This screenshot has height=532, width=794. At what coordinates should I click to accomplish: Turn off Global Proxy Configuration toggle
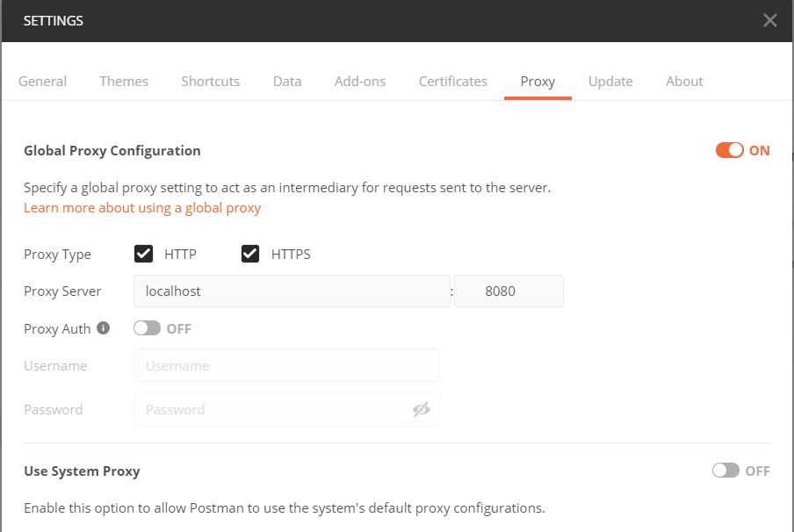(x=729, y=150)
